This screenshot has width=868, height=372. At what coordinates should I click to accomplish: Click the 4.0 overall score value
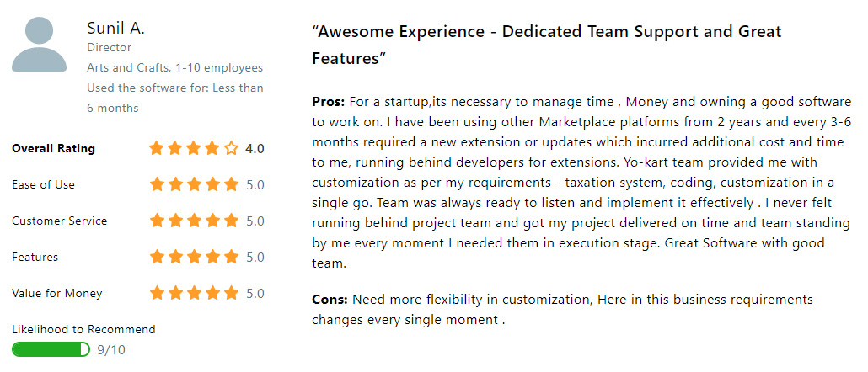tap(255, 149)
